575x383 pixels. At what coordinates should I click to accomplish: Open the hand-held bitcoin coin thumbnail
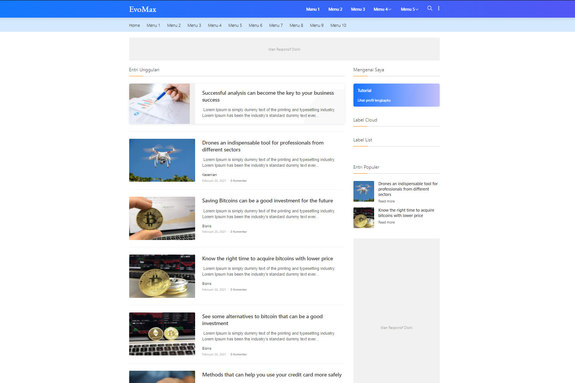tap(162, 218)
